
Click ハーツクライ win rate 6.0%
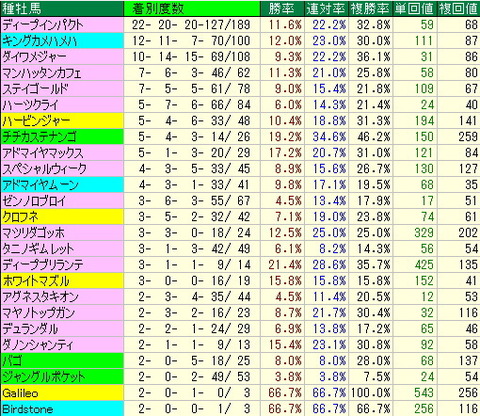point(288,105)
